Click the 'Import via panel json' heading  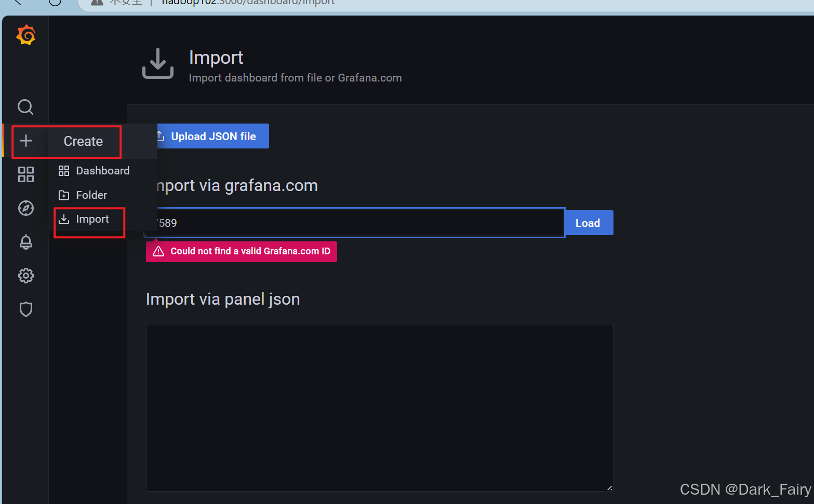coord(223,299)
